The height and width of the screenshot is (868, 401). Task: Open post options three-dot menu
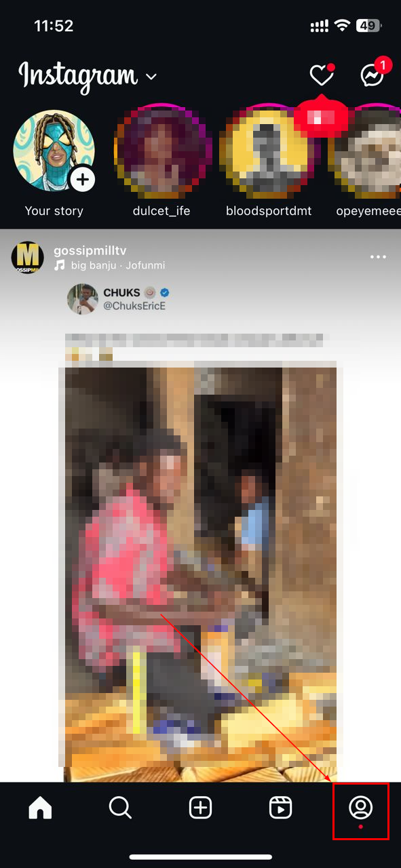click(x=378, y=257)
